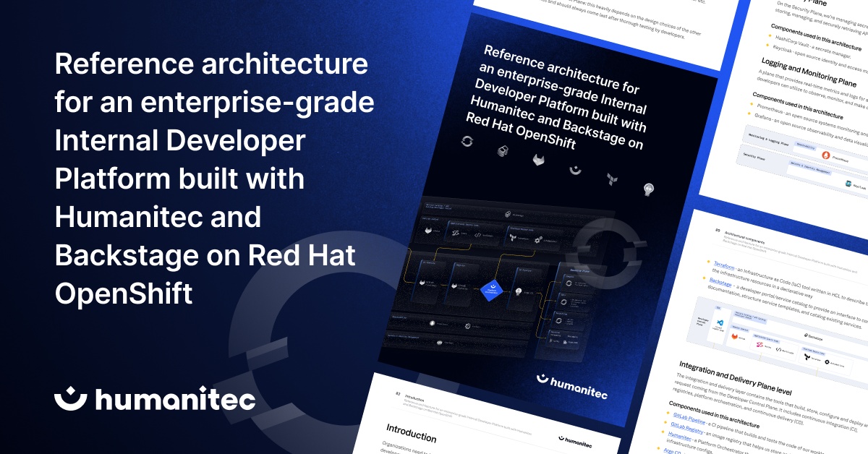Select the Argo CD octopus icon on the cover

649,189
